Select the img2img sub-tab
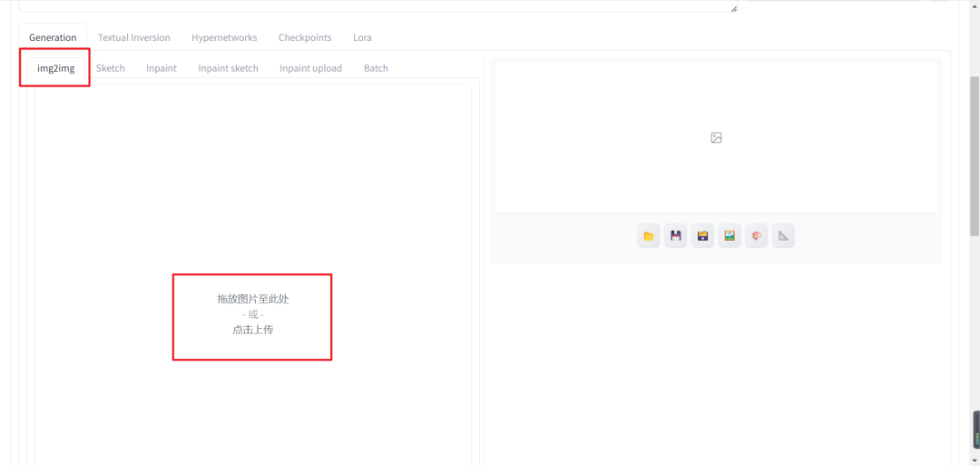This screenshot has width=980, height=466. pos(55,68)
